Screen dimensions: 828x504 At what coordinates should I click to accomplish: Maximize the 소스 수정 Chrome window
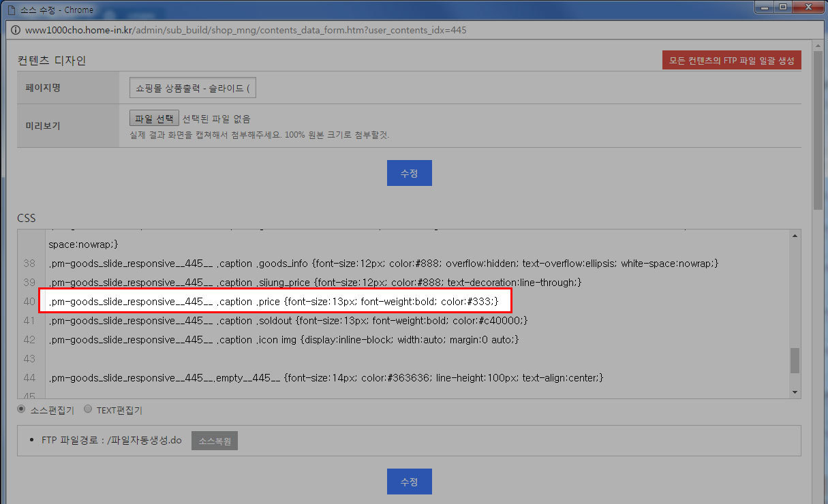(782, 7)
